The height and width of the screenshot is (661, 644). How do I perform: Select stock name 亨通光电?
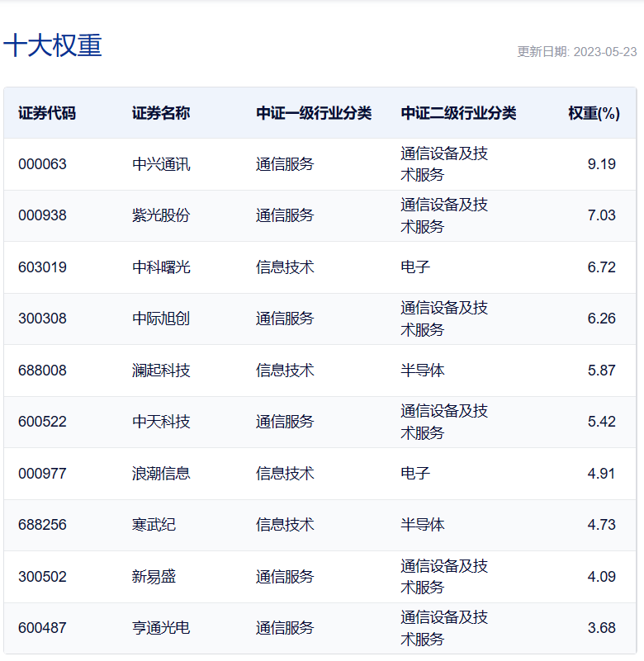click(x=161, y=628)
